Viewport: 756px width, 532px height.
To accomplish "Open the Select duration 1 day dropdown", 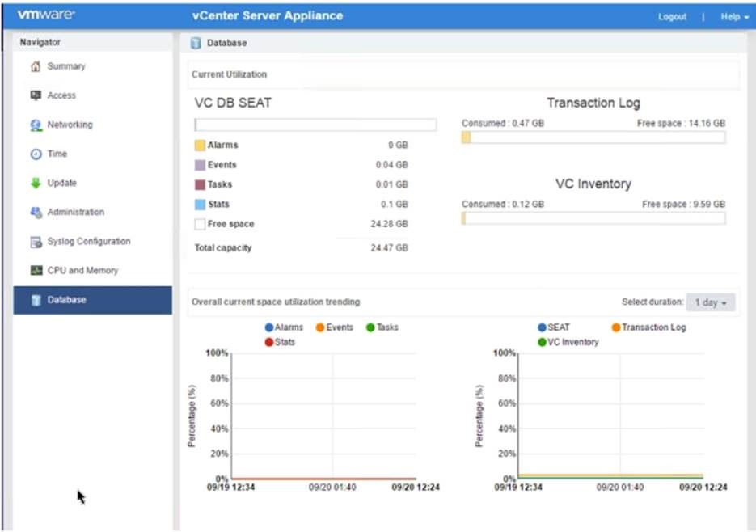I will pos(711,302).
